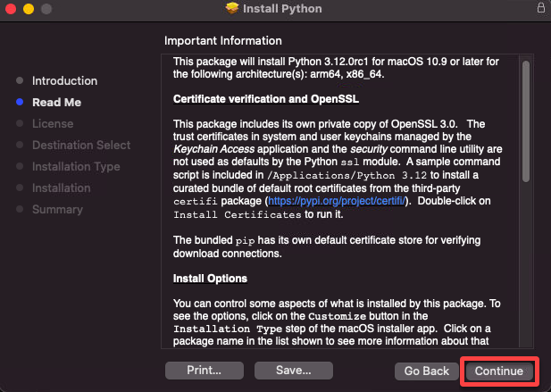Click the Installation Type bullet dot
The width and height of the screenshot is (551, 392).
(20, 166)
